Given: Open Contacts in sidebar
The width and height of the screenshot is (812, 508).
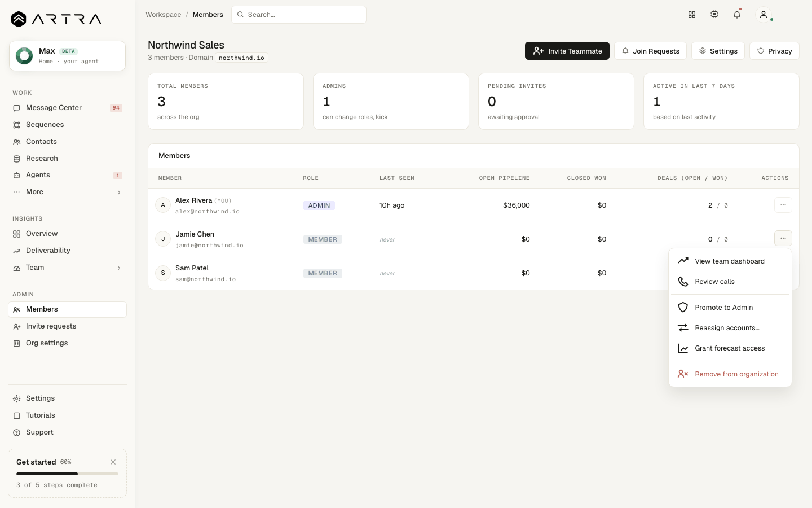Looking at the screenshot, I should tap(67, 142).
